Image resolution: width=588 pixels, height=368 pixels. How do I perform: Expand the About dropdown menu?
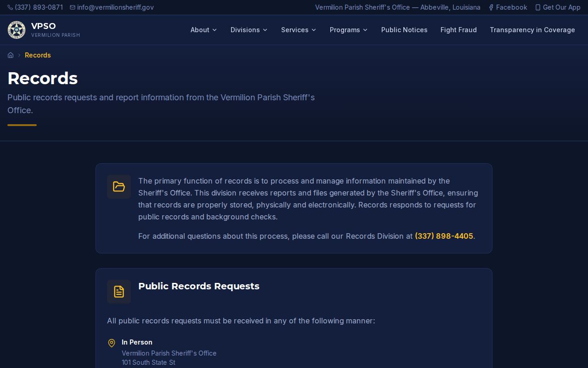click(x=204, y=30)
